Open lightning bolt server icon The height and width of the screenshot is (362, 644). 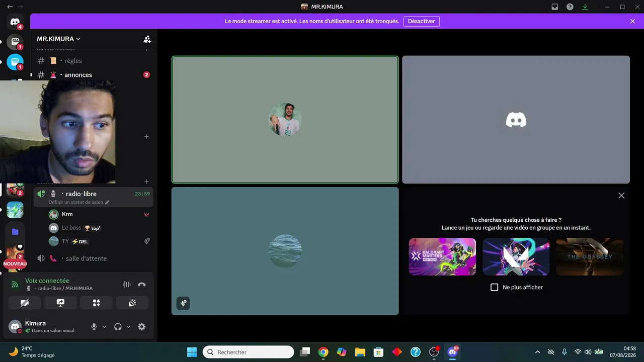pyautogui.click(x=15, y=210)
